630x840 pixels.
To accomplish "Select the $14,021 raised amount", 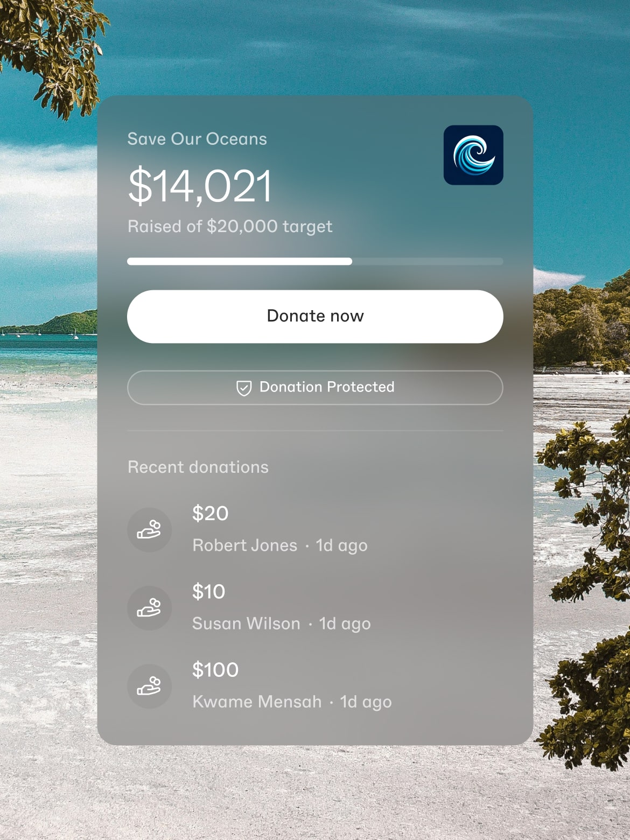I will coord(200,186).
